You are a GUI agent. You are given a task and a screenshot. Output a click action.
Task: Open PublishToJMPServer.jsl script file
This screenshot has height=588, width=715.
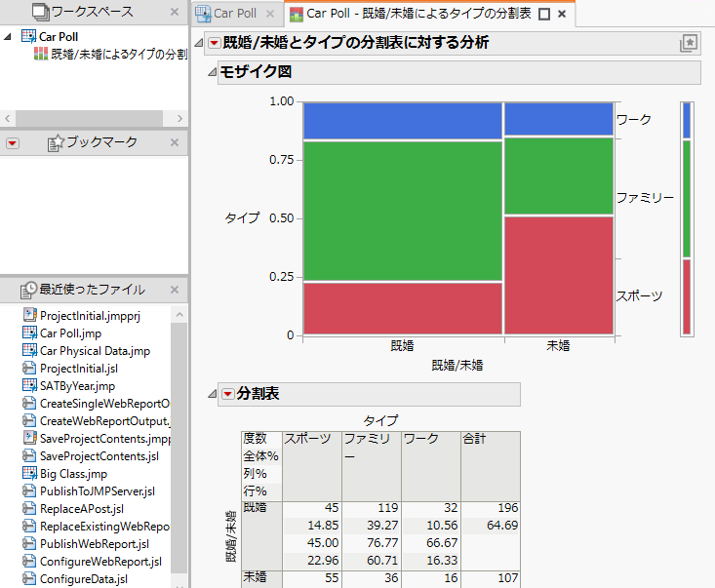(x=89, y=491)
